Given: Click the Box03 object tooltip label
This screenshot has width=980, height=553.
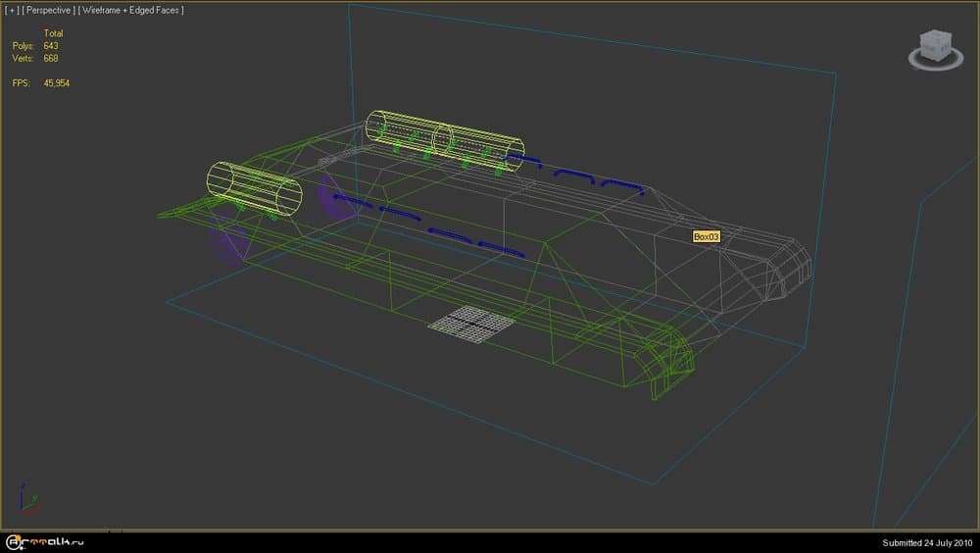Looking at the screenshot, I should (x=707, y=236).
